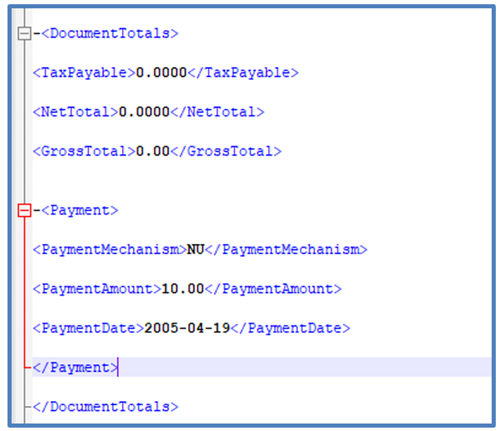Image resolution: width=500 pixels, height=431 pixels.
Task: Click the TaxPayable opening tag
Action: click(84, 73)
